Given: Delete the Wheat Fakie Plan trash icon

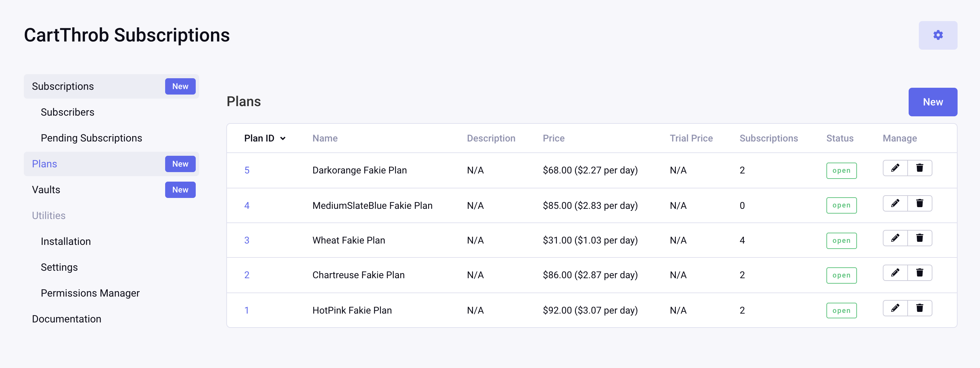Looking at the screenshot, I should point(920,238).
